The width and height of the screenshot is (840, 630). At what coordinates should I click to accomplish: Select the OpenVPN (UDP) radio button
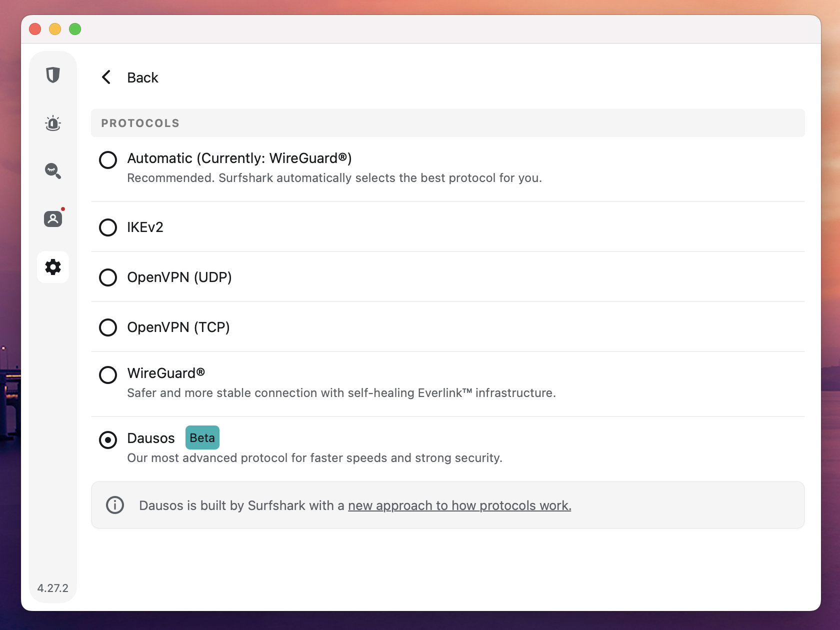108,277
